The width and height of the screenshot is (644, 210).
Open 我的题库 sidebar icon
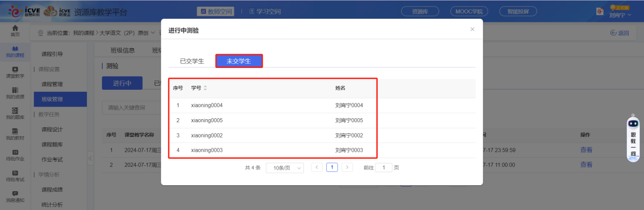pyautogui.click(x=15, y=113)
